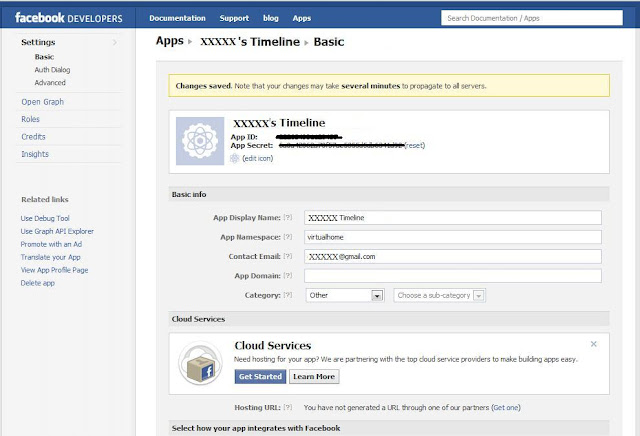Click Translate your App link
The width and height of the screenshot is (640, 436).
pyautogui.click(x=50, y=257)
